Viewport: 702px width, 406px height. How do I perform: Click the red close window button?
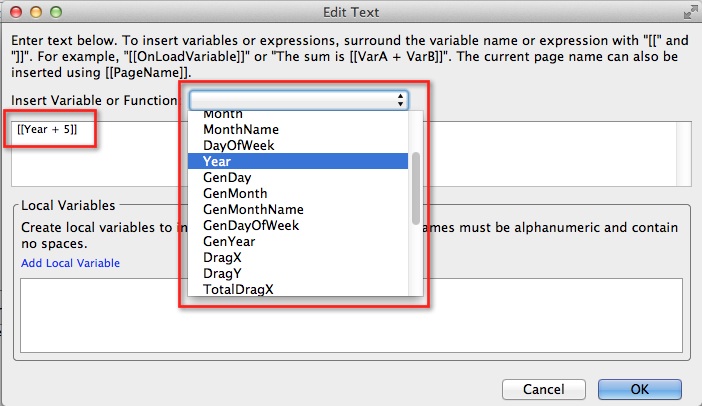[14, 13]
